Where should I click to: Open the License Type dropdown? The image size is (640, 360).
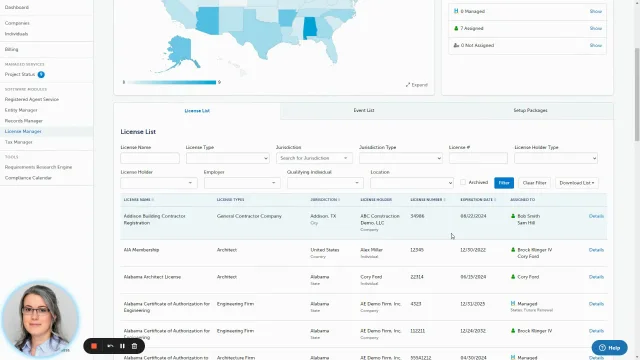point(227,158)
